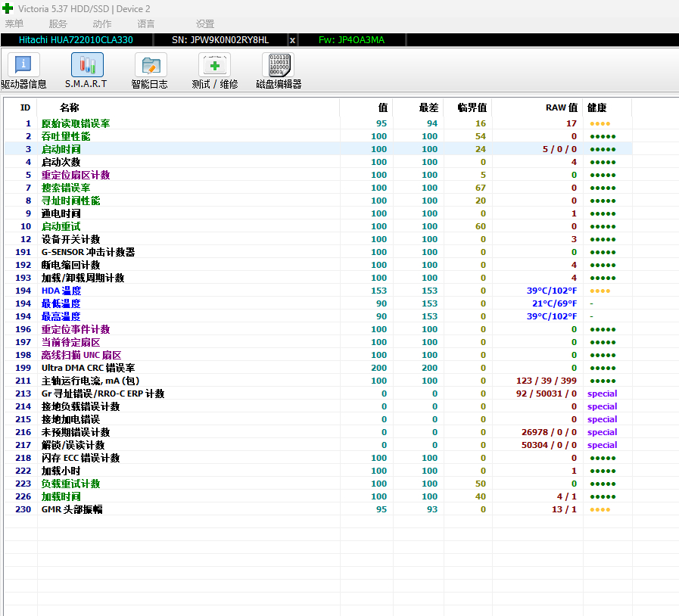The image size is (679, 616).
Task: Click RAW value 21°C/69°F
Action: [x=554, y=303]
